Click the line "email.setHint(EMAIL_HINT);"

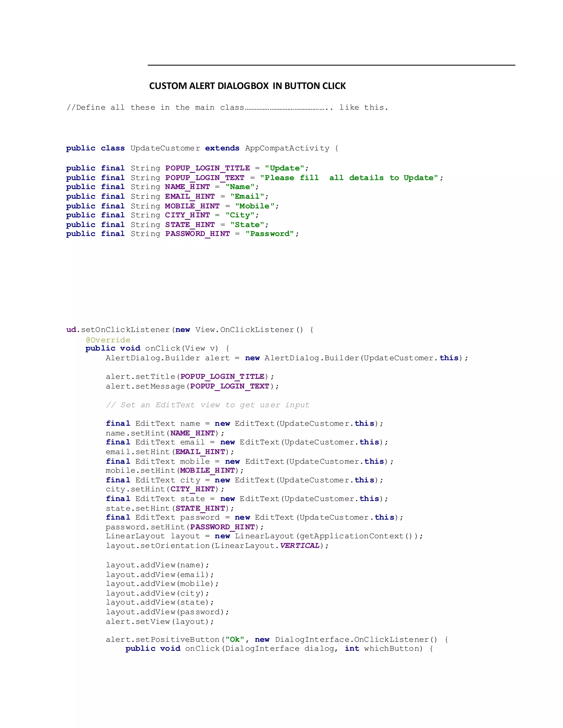170,452
